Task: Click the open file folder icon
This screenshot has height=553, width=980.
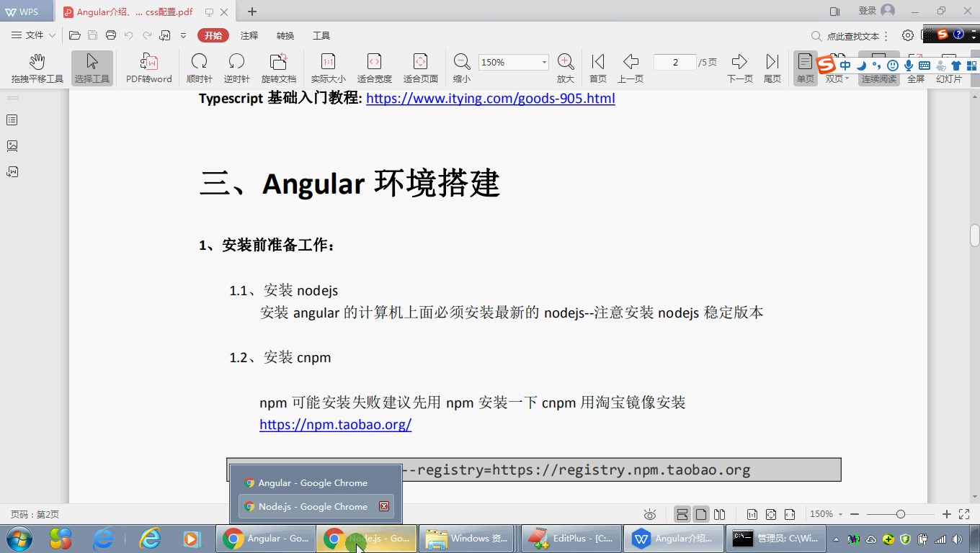Action: [74, 35]
